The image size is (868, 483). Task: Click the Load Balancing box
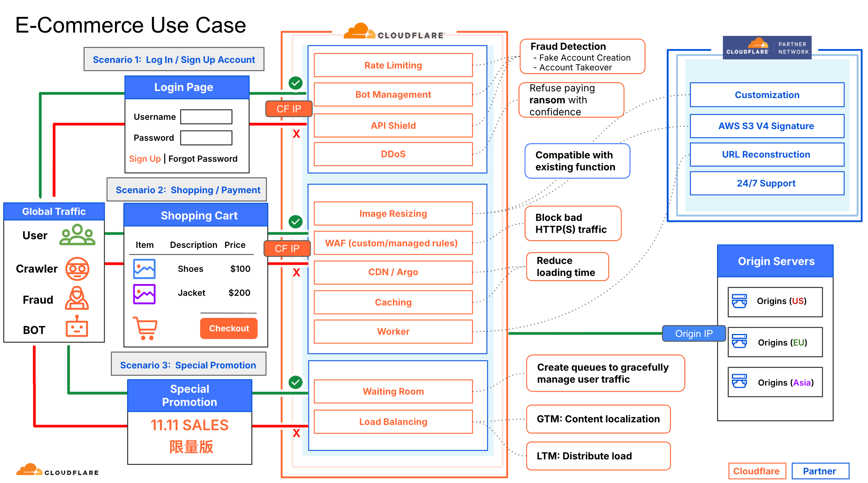tap(393, 422)
